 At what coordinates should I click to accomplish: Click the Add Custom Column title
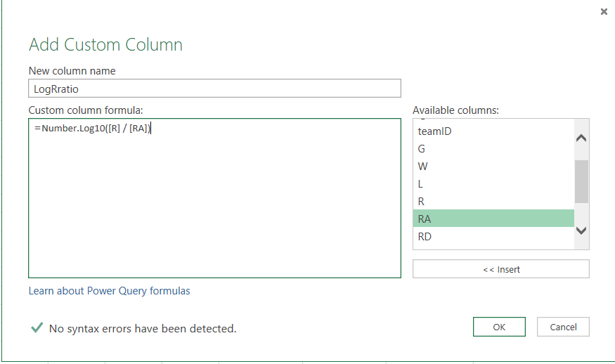click(105, 45)
